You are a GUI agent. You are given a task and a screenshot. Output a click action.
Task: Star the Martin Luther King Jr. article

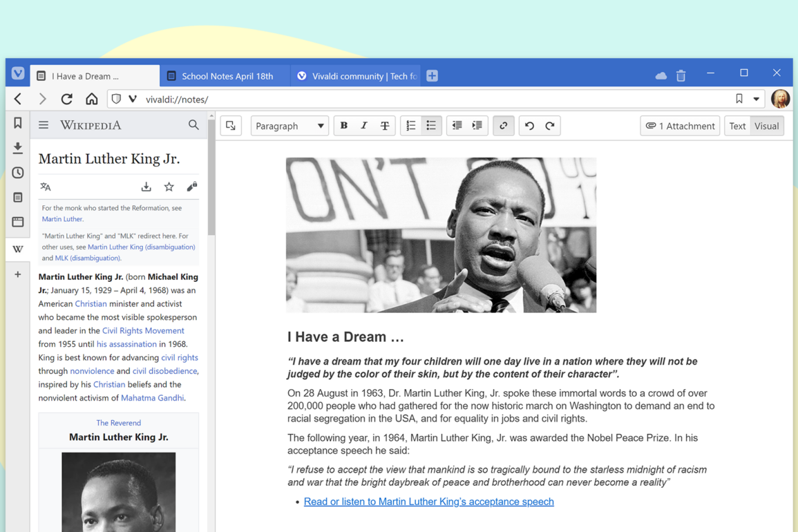click(x=169, y=187)
